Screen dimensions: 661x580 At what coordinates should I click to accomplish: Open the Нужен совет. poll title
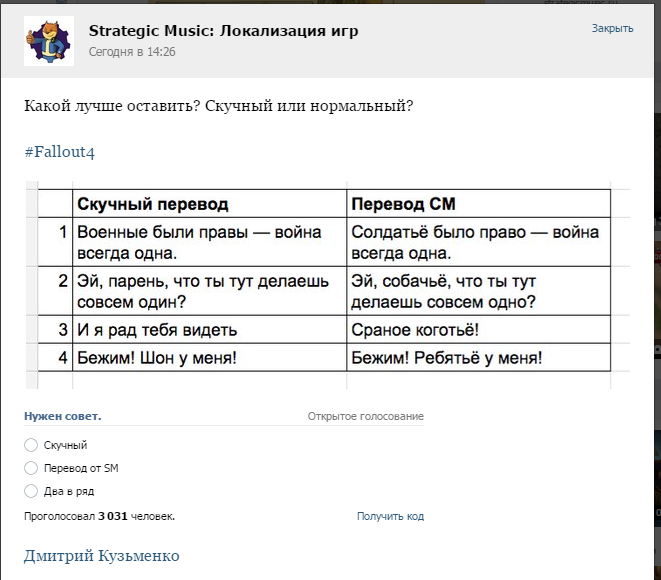(63, 416)
